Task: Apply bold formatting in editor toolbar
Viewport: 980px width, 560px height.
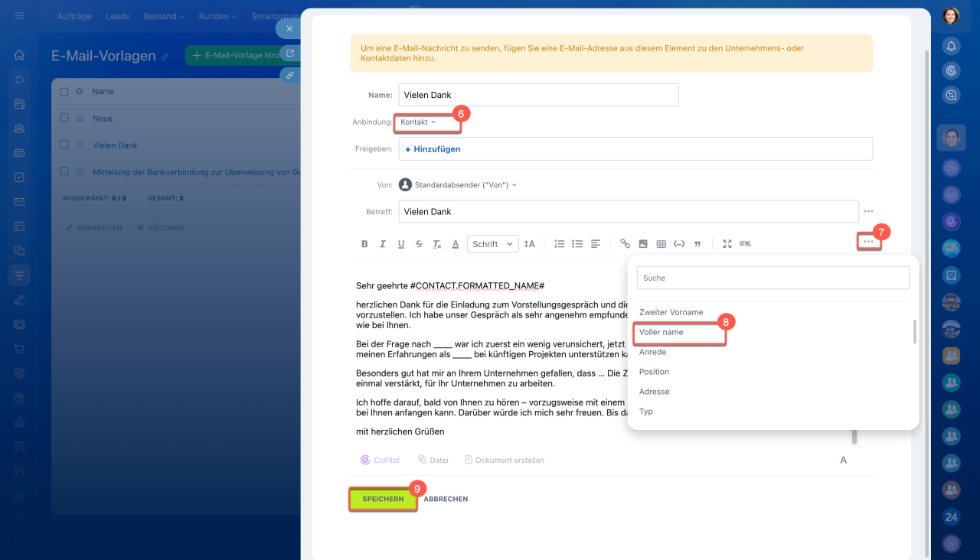Action: (x=364, y=244)
